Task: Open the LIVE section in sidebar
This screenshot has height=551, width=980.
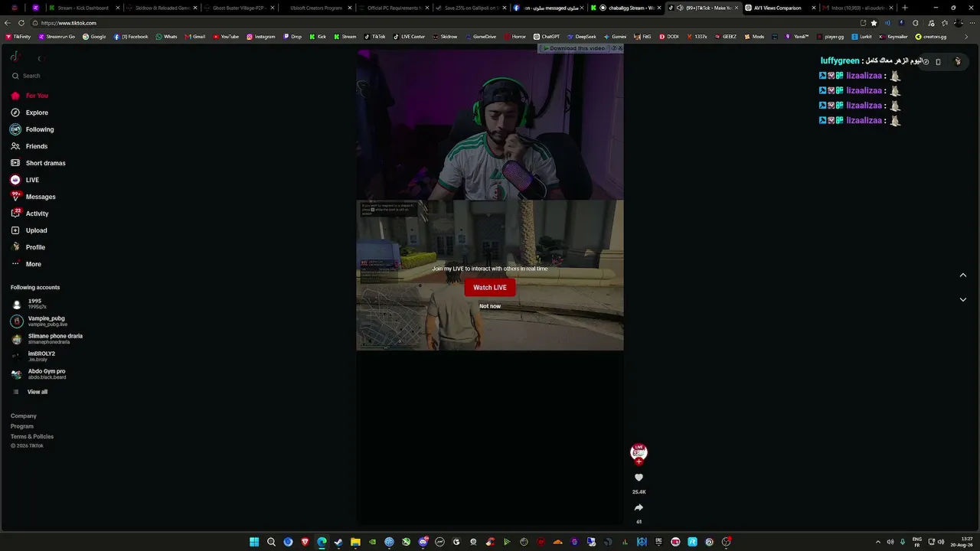Action: [25, 180]
